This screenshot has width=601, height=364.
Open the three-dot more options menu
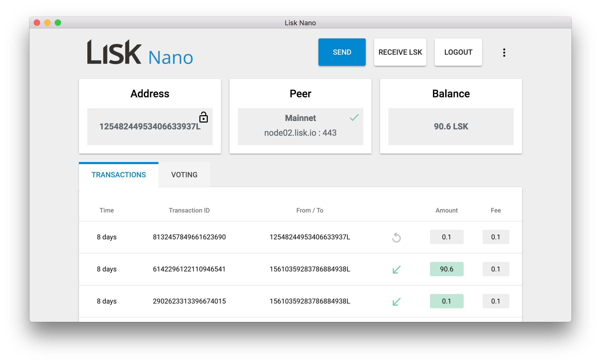[504, 52]
